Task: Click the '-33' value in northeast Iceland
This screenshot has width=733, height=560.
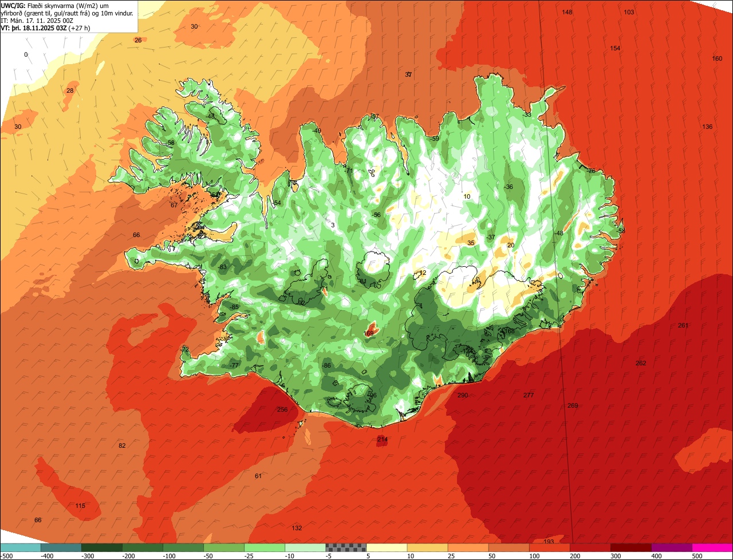Action: 527,115
